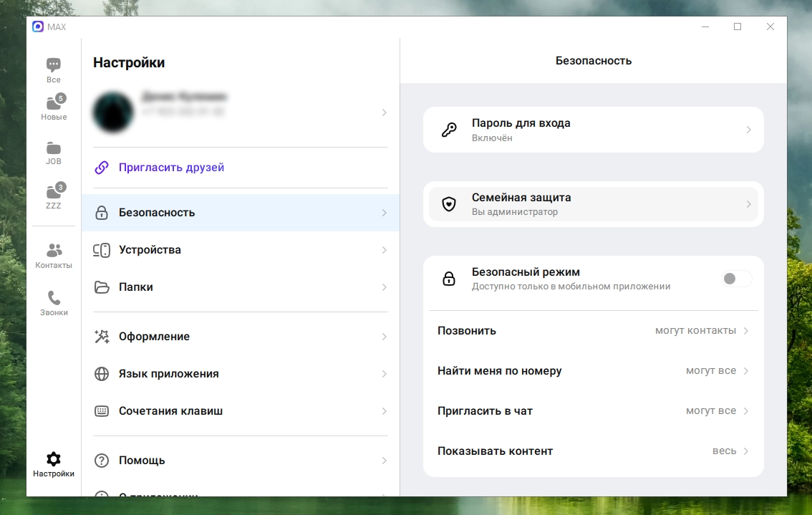The height and width of the screenshot is (515, 812).
Task: Click the Пригласить друзей link
Action: pos(171,168)
